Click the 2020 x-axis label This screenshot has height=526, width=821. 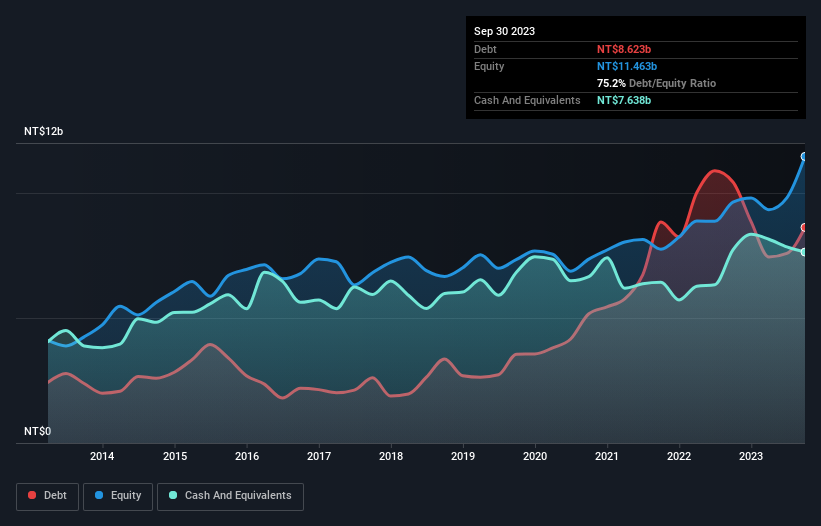pyautogui.click(x=535, y=456)
